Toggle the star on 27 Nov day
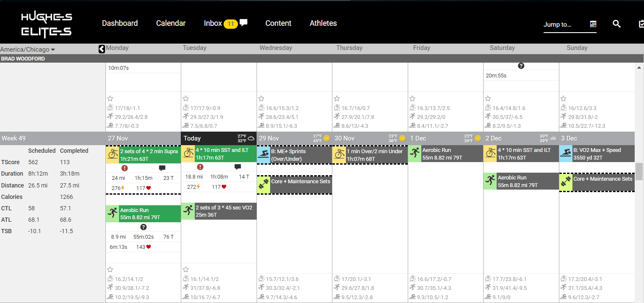This screenshot has height=303, width=644. [110, 270]
